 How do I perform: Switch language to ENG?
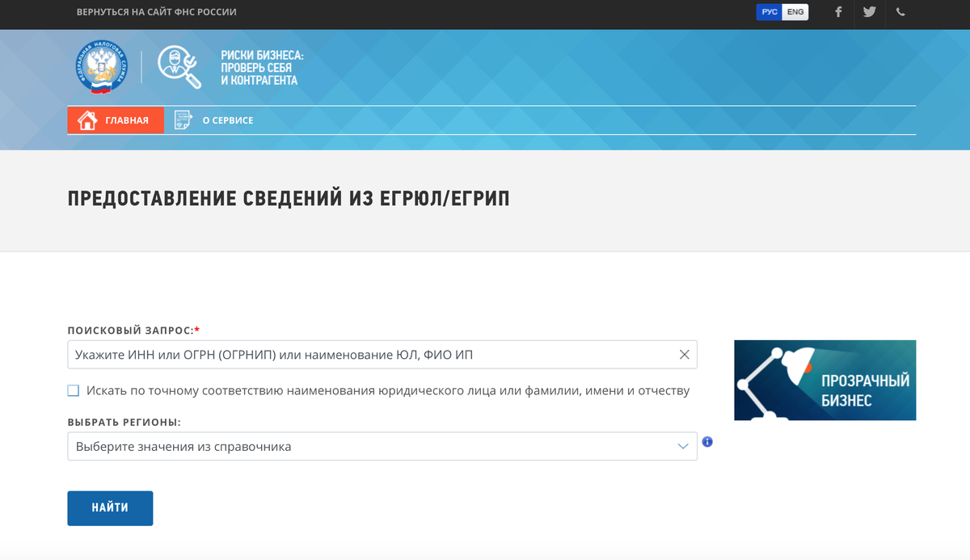click(795, 12)
